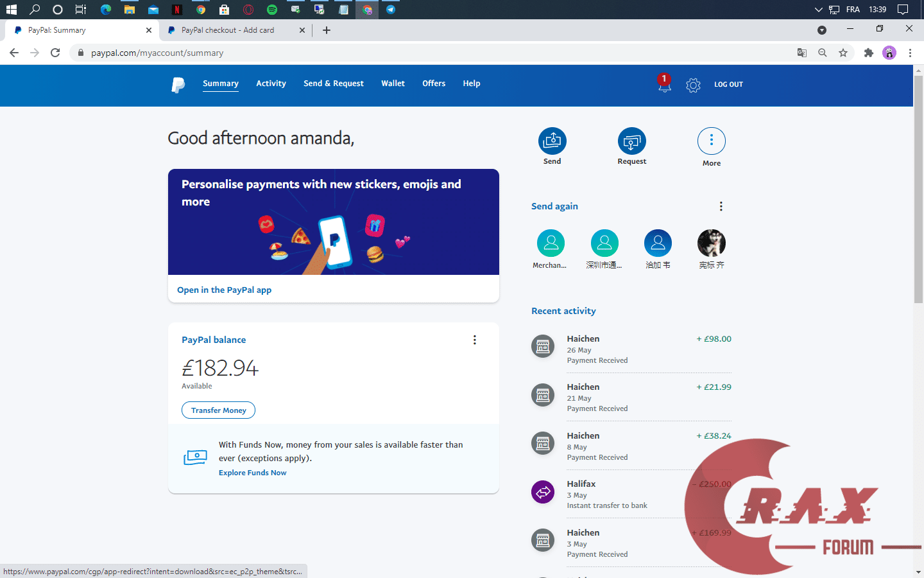The height and width of the screenshot is (578, 924).
Task: Open the More actions circle icon
Action: click(x=712, y=141)
